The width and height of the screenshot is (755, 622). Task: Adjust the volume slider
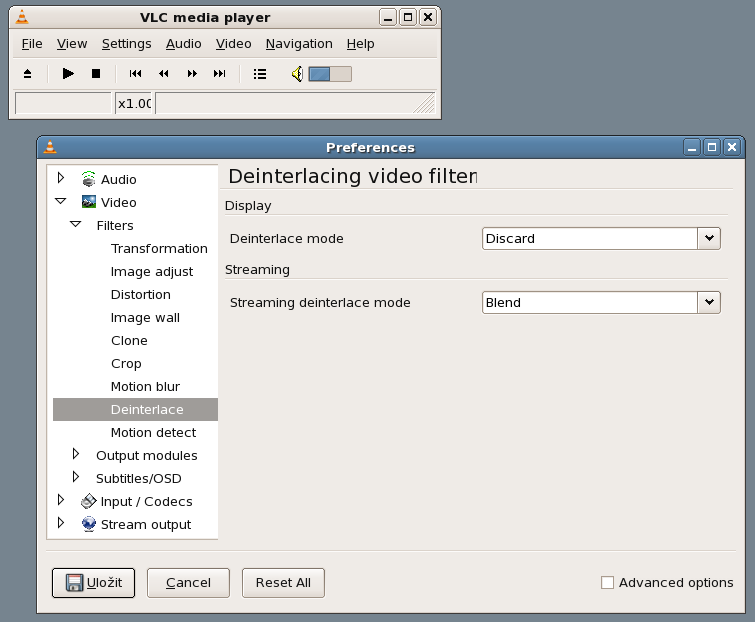330,74
